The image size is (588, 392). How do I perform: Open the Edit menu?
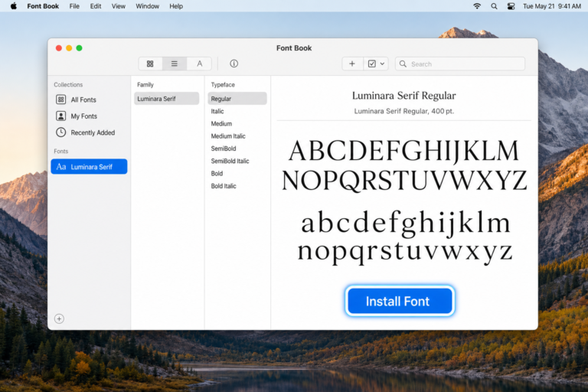pyautogui.click(x=96, y=6)
